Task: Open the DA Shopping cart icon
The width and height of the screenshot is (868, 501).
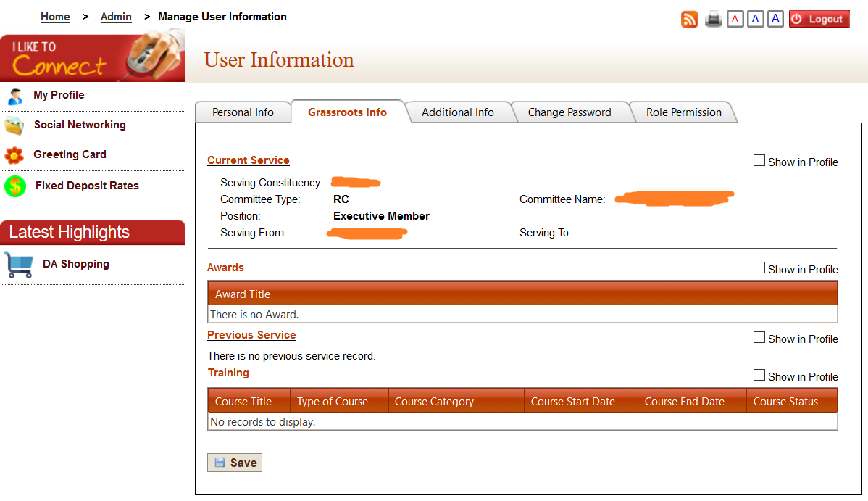Action: pyautogui.click(x=19, y=265)
